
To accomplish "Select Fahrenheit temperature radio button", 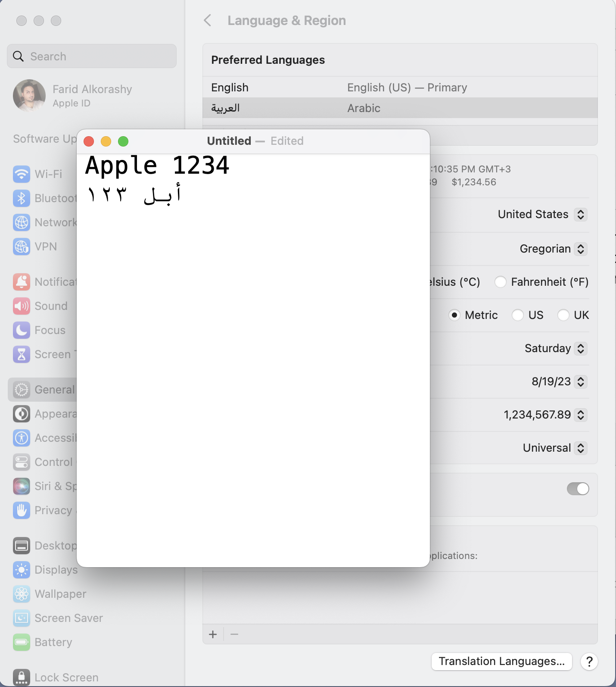I will pos(500,282).
